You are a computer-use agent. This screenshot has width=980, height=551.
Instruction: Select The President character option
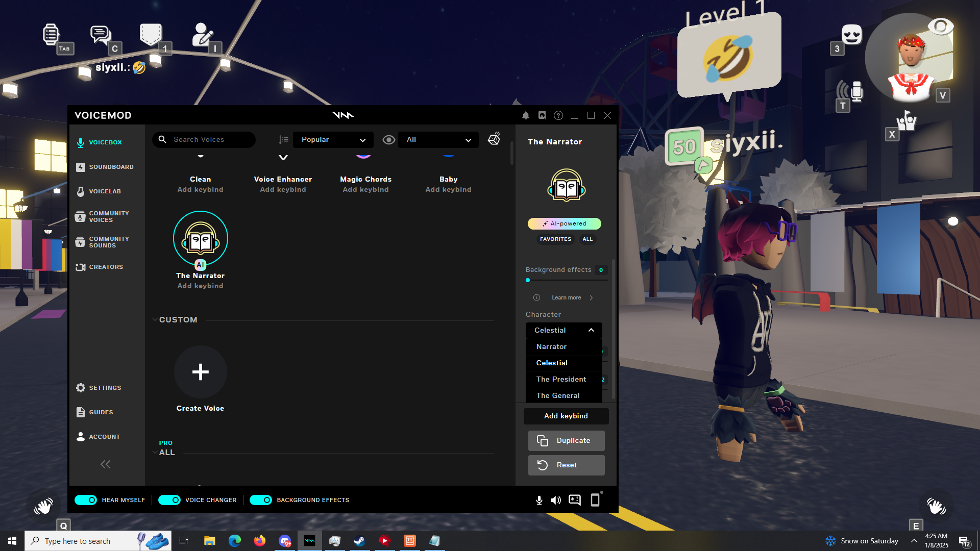[561, 380]
